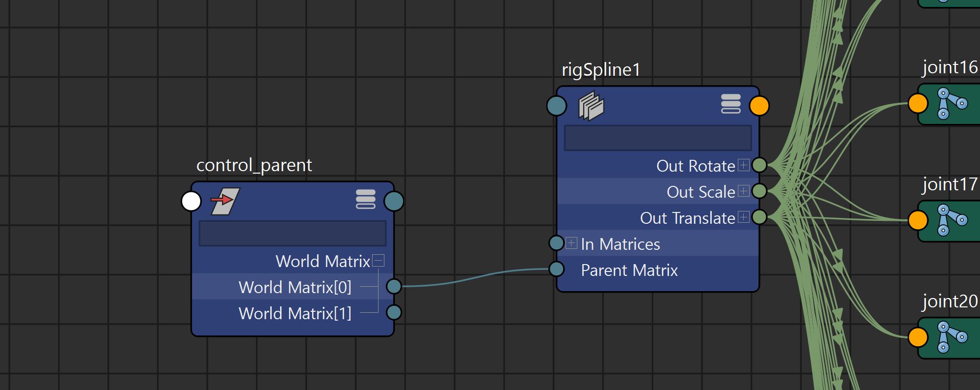Click the World Matrix[1] output port
Screen dimensions: 980x390
[x=394, y=312]
